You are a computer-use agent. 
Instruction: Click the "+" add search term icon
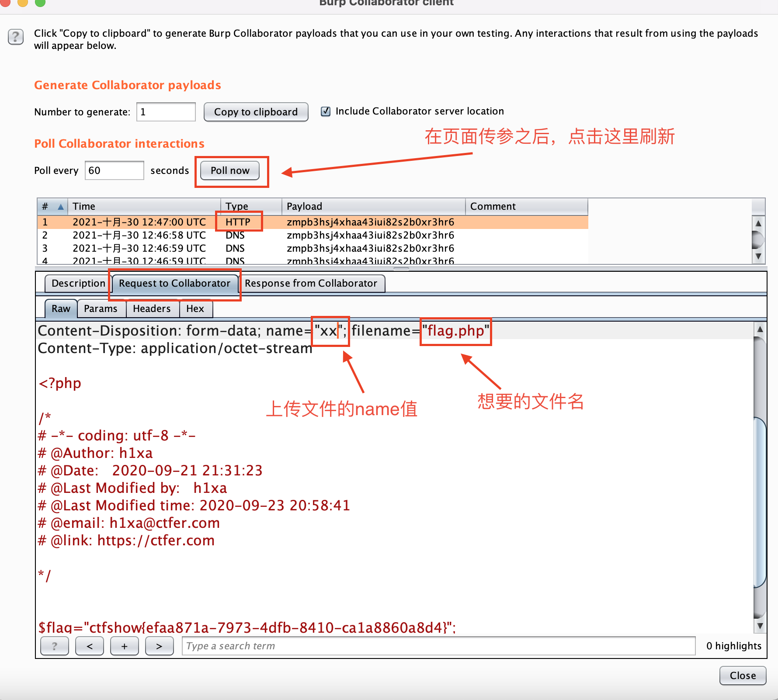click(124, 646)
